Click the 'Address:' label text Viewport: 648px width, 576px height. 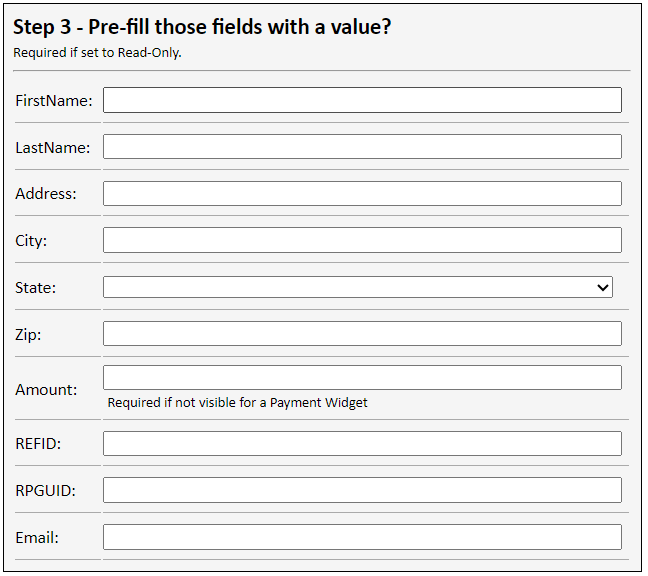click(x=46, y=194)
